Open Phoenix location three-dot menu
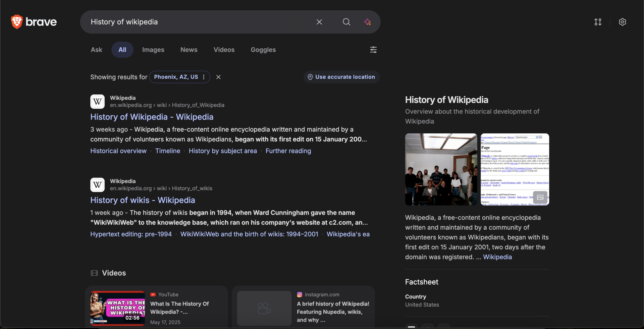The image size is (644, 329). (204, 77)
